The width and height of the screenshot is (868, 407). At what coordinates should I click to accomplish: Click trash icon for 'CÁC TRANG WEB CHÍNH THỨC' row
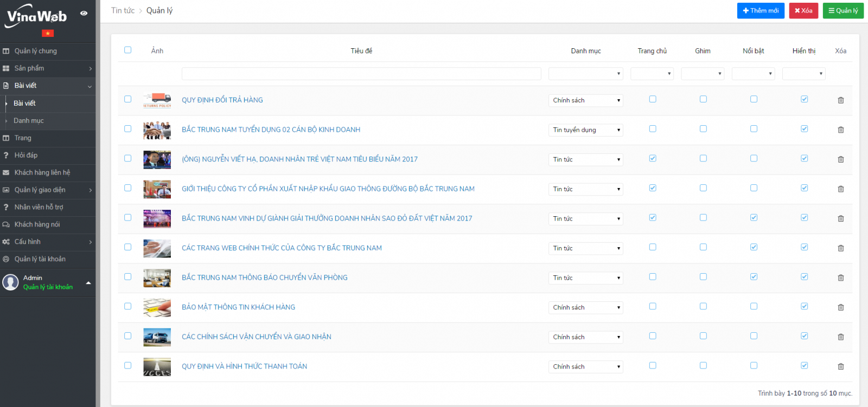point(840,248)
